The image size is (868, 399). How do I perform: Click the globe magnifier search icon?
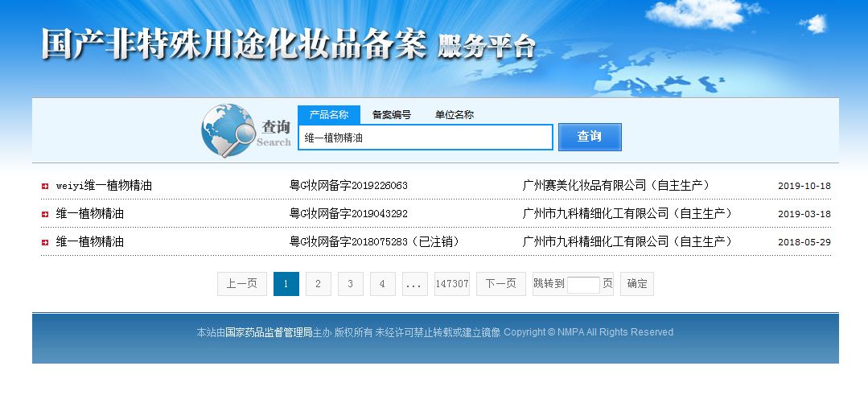(228, 130)
